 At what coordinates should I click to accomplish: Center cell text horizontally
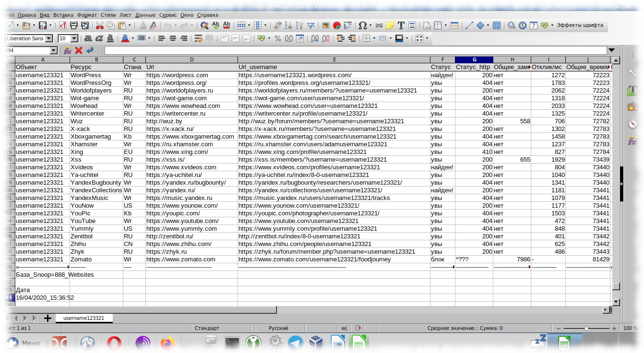tap(173, 38)
